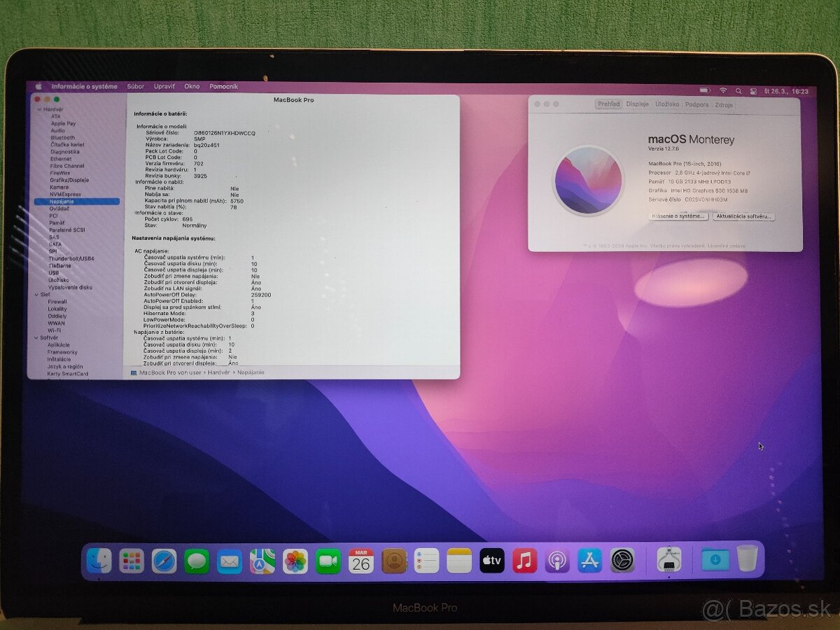Open the Mail app in Dock

click(x=230, y=561)
